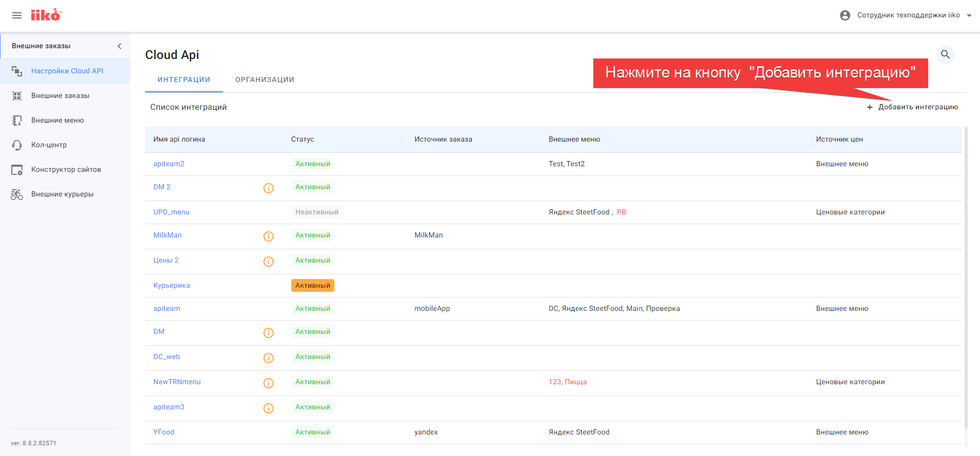This screenshot has height=456, width=980.
Task: Open the apiteam integration link
Action: pyautogui.click(x=167, y=308)
